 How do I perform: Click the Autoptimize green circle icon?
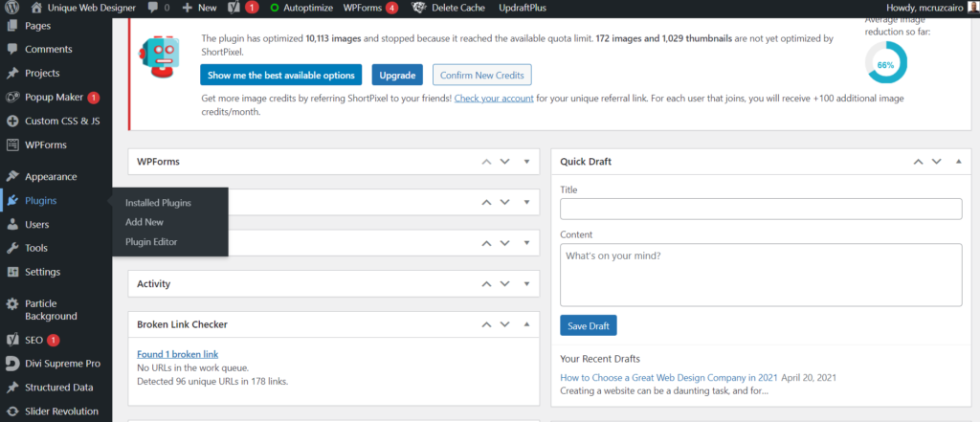(275, 8)
